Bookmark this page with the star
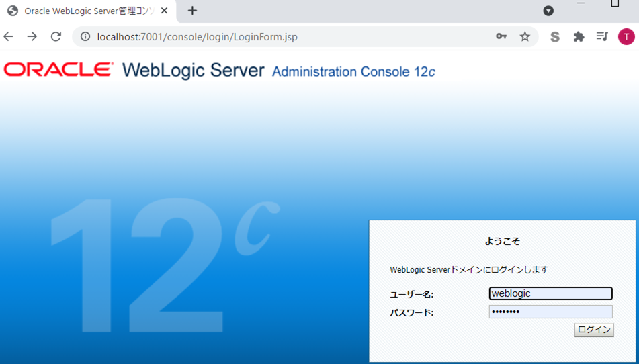This screenshot has width=639, height=364. [x=525, y=37]
